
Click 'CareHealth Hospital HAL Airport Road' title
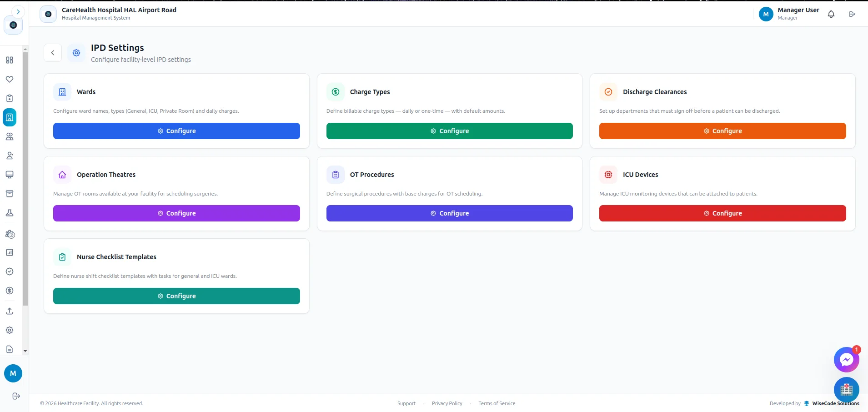pyautogui.click(x=119, y=10)
